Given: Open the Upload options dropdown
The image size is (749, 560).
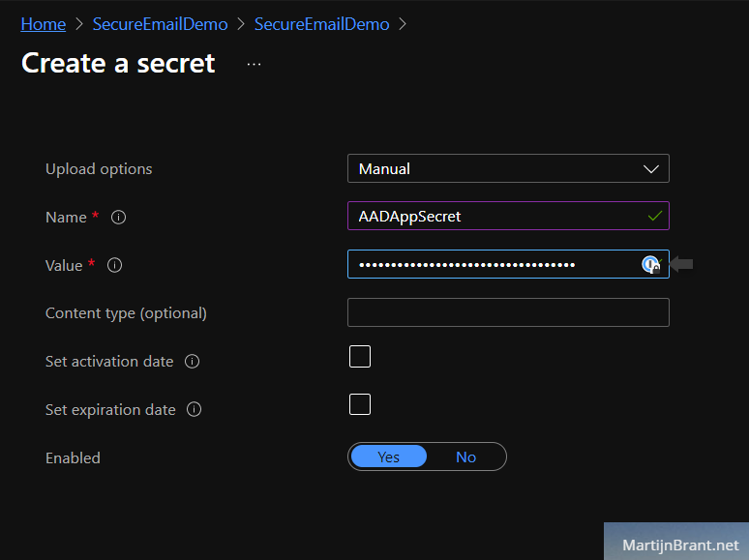Looking at the screenshot, I should (508, 168).
